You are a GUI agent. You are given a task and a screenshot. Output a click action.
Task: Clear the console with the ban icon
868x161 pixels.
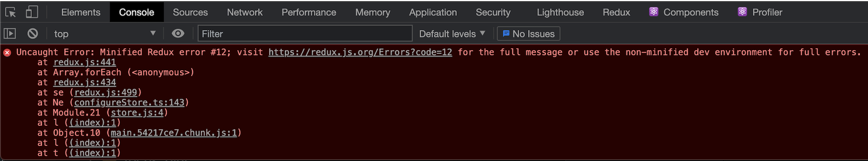pos(33,34)
